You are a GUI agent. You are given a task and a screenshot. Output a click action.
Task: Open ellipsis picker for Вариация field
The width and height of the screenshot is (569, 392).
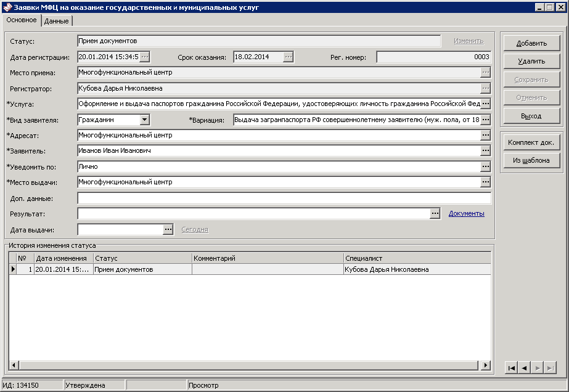[x=486, y=120]
